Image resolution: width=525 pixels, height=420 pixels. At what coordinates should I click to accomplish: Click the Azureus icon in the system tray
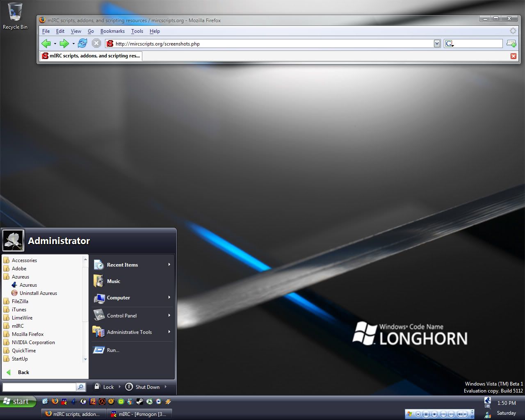coord(487,400)
